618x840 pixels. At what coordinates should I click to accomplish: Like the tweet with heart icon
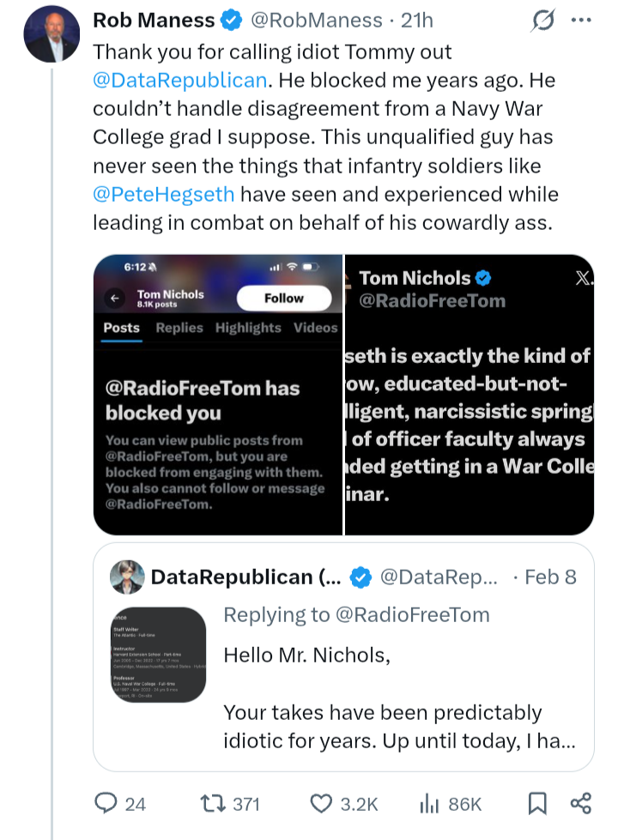[321, 803]
